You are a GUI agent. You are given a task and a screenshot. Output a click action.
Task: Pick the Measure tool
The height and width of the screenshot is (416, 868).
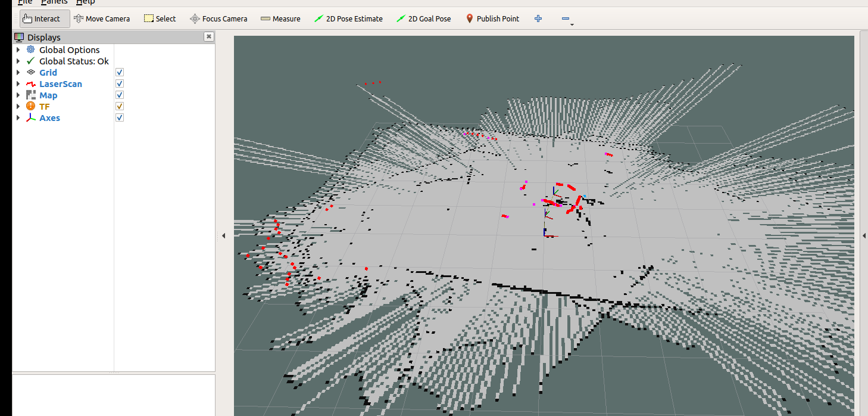pyautogui.click(x=280, y=18)
